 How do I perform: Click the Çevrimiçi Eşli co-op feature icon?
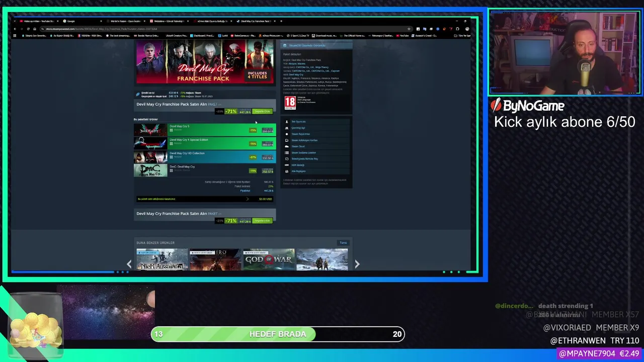[x=287, y=128]
